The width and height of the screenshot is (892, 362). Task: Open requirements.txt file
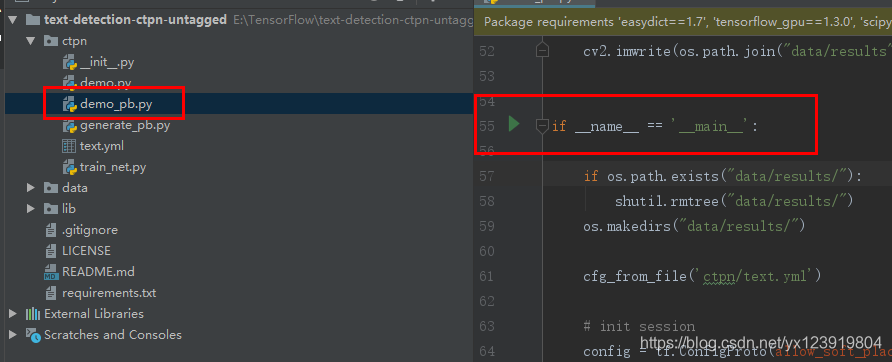coord(109,293)
